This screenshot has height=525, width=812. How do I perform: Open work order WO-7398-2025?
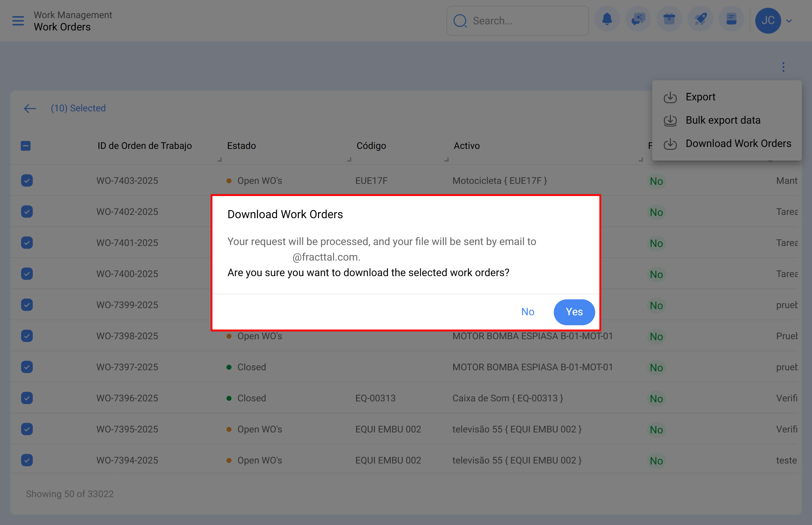pyautogui.click(x=127, y=336)
